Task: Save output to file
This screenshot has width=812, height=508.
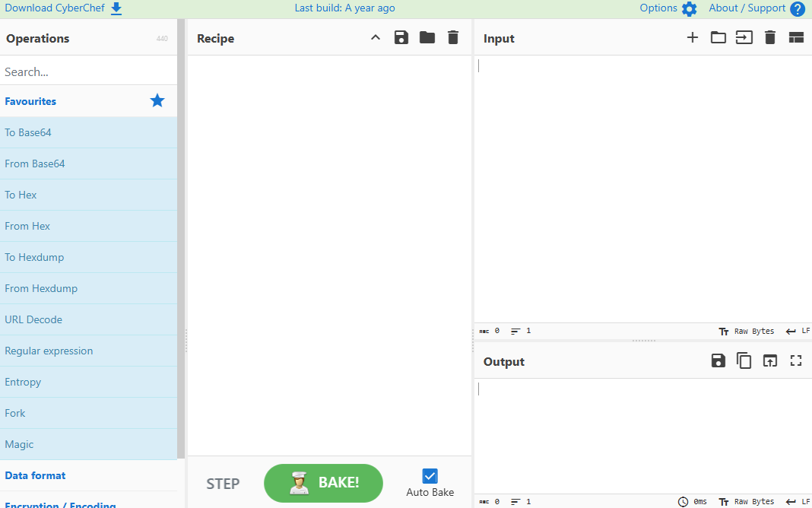Action: (718, 361)
